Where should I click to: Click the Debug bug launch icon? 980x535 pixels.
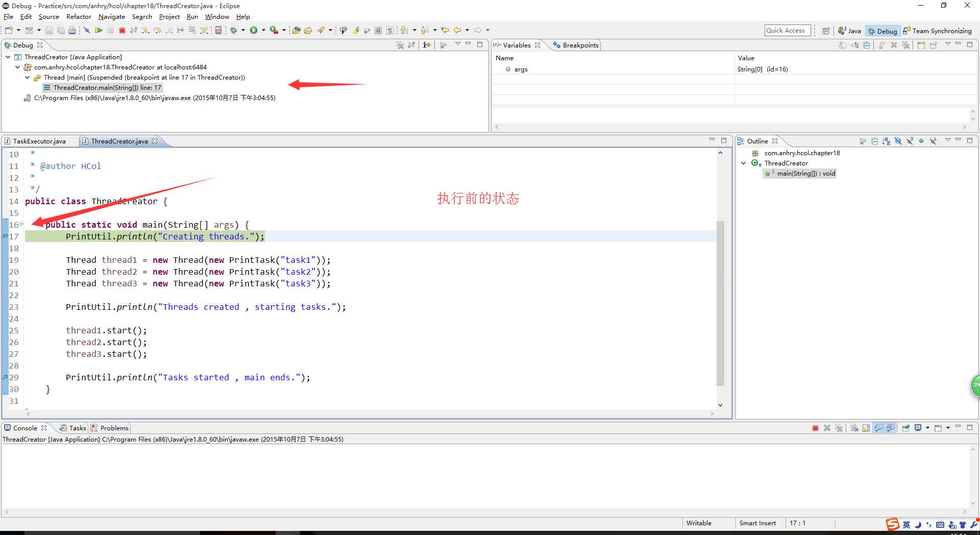(233, 30)
